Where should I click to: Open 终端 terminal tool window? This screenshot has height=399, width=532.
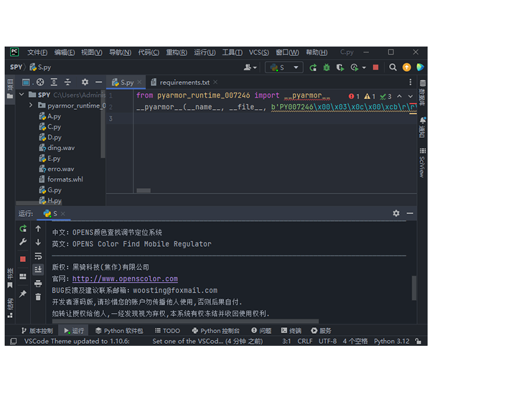[x=291, y=331]
